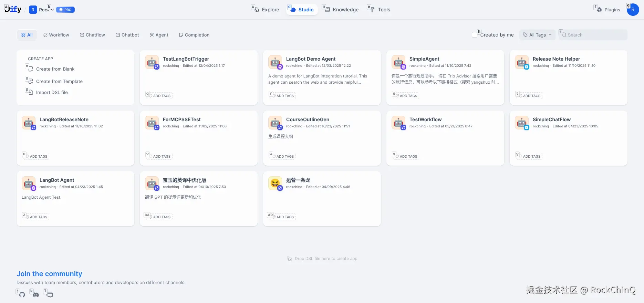Add tags to 宝玉的英译中优化版

click(x=159, y=217)
